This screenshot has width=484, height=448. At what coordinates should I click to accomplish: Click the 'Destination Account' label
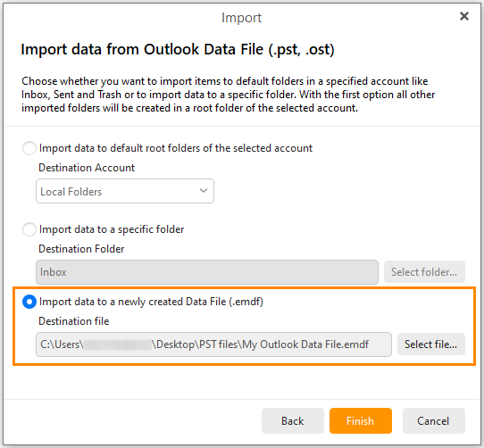point(87,168)
